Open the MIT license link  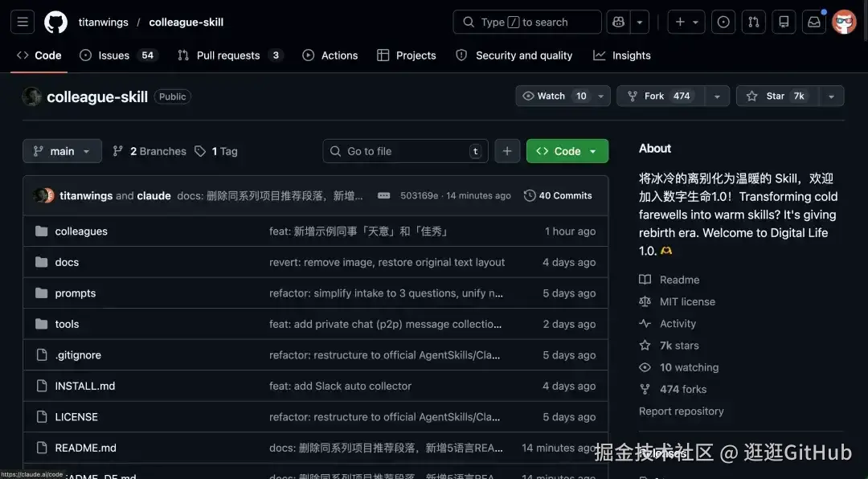pyautogui.click(x=677, y=302)
